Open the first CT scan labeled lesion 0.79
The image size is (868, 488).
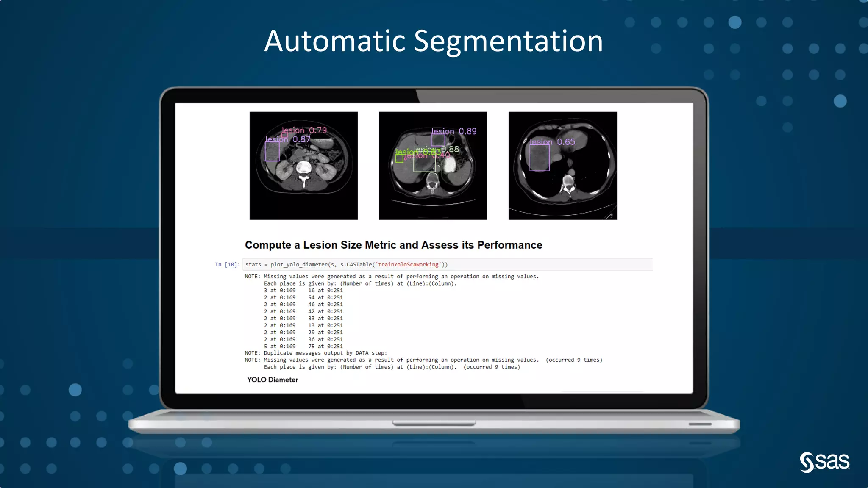(x=303, y=166)
